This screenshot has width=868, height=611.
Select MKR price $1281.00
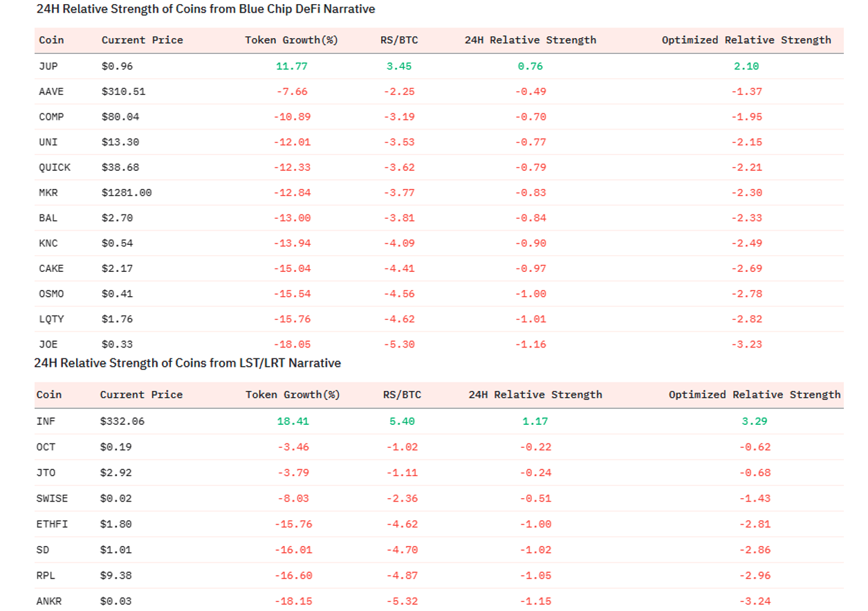[x=127, y=192]
